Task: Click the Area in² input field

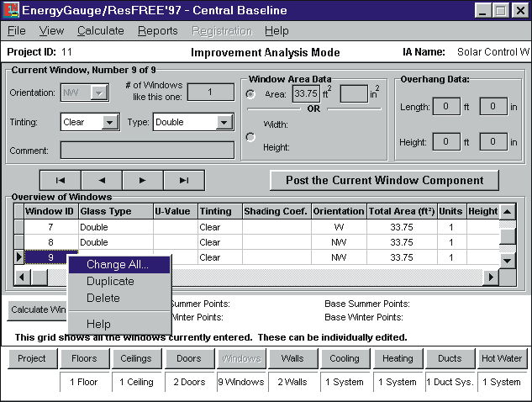Action: pos(354,93)
